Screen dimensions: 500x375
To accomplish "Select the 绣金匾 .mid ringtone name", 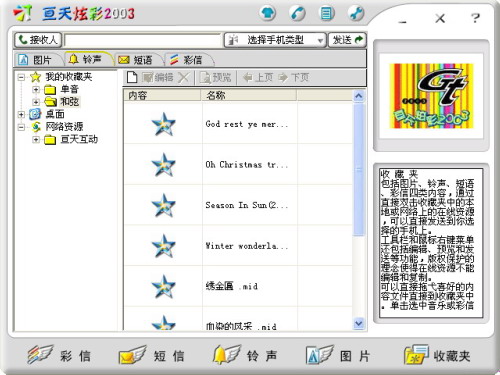I will pyautogui.click(x=232, y=286).
